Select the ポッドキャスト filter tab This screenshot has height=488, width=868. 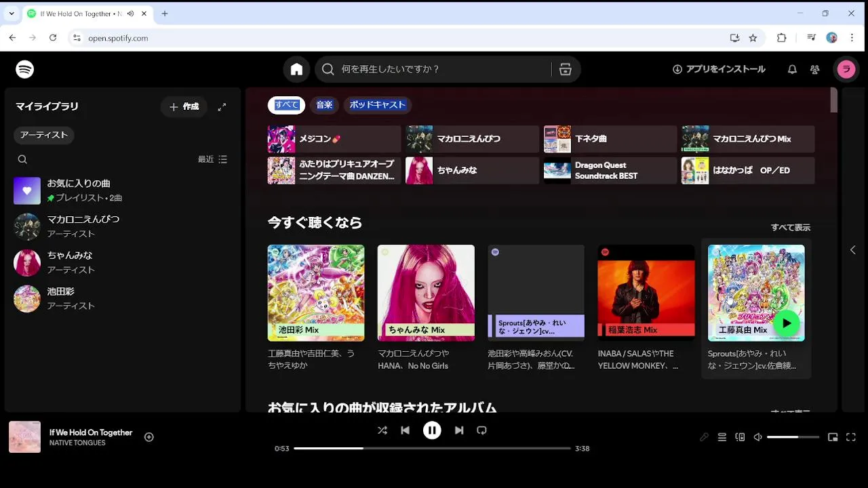[378, 105]
